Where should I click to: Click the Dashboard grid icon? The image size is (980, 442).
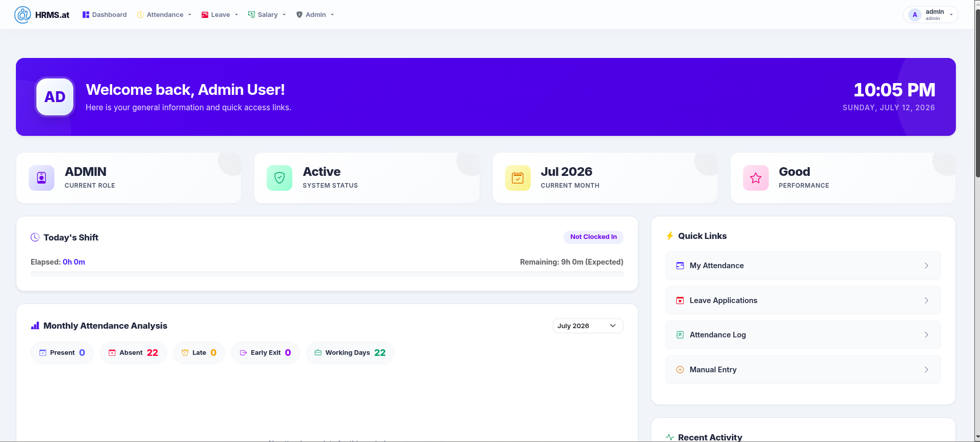pyautogui.click(x=86, y=15)
